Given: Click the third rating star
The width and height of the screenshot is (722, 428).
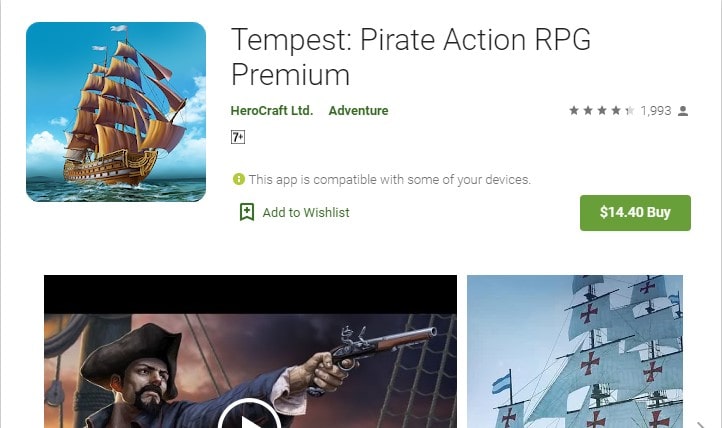Looking at the screenshot, I should pos(602,110).
